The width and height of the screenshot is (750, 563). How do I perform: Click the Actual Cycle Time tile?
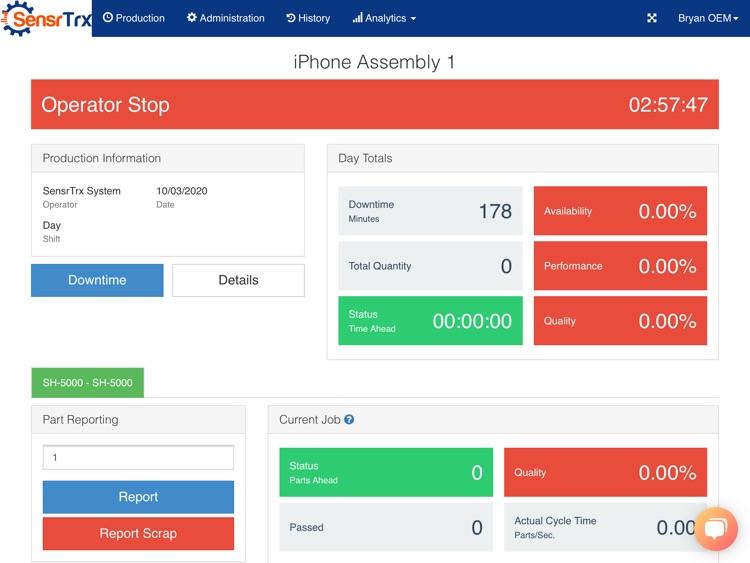point(605,527)
